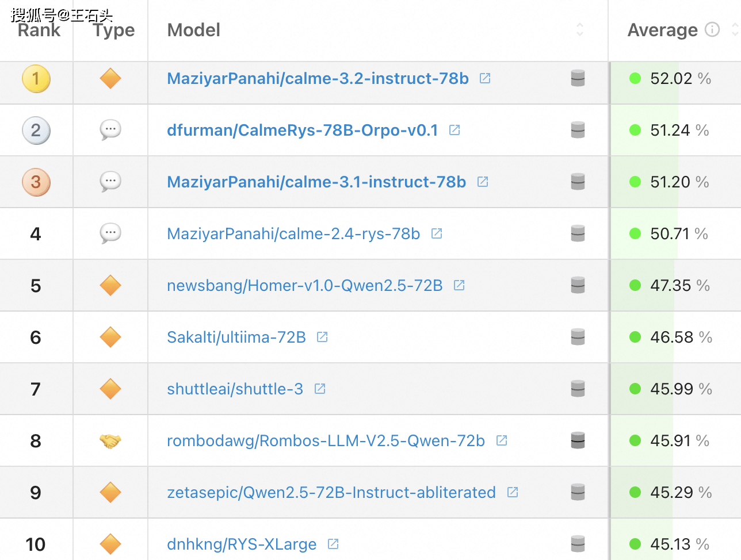Open external link icon for Sakalti/ultiima-72B
The image size is (741, 560).
pos(322,337)
